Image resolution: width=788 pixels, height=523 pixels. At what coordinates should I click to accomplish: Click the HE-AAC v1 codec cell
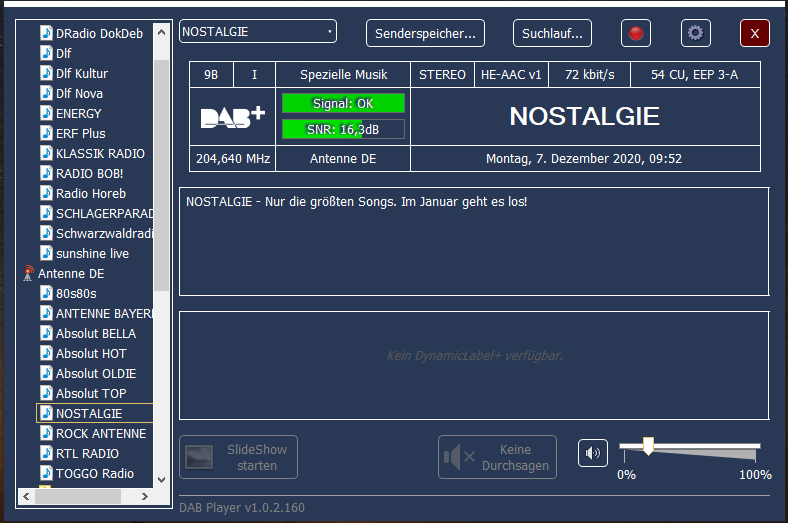pos(511,75)
